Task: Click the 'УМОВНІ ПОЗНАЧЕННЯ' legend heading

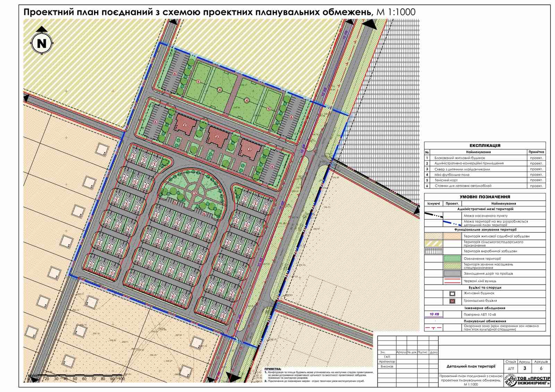Action: [485, 197]
